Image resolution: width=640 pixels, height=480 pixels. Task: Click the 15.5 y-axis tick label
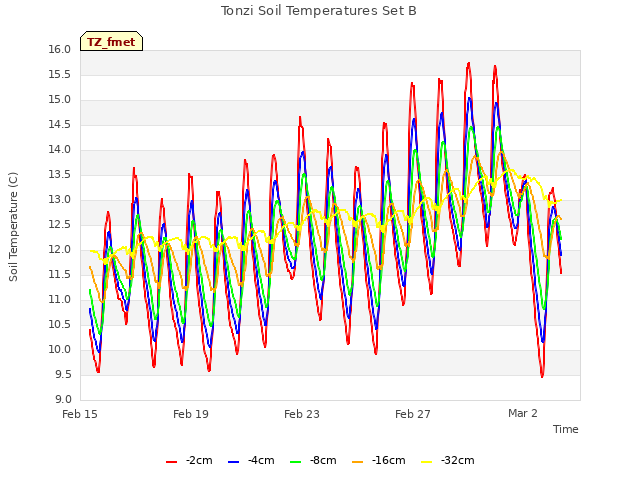click(x=60, y=75)
